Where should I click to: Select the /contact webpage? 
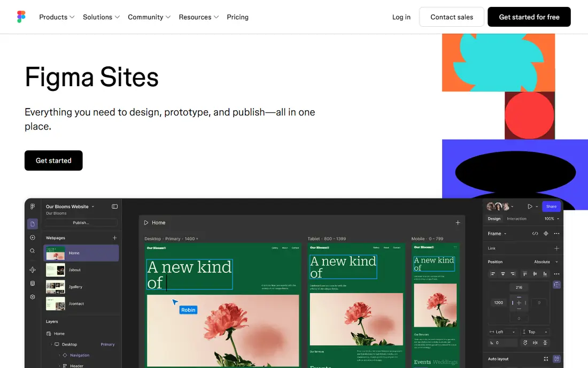pos(81,303)
